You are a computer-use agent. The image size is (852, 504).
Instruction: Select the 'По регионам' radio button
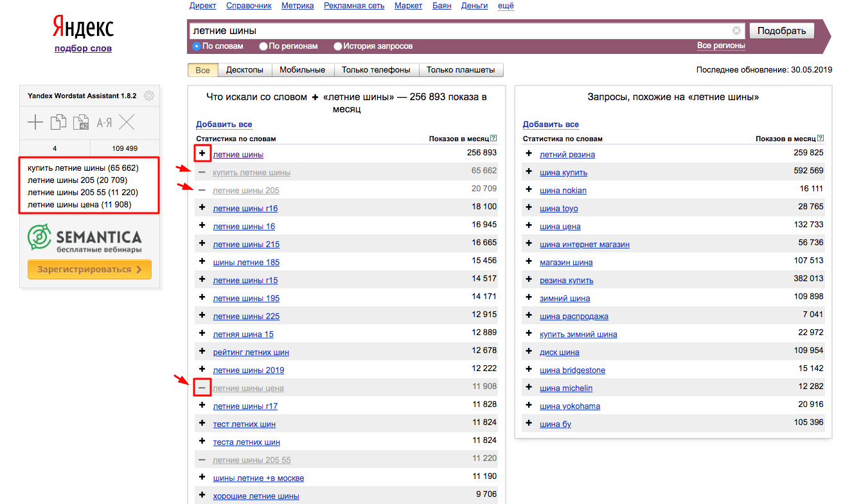(x=263, y=46)
